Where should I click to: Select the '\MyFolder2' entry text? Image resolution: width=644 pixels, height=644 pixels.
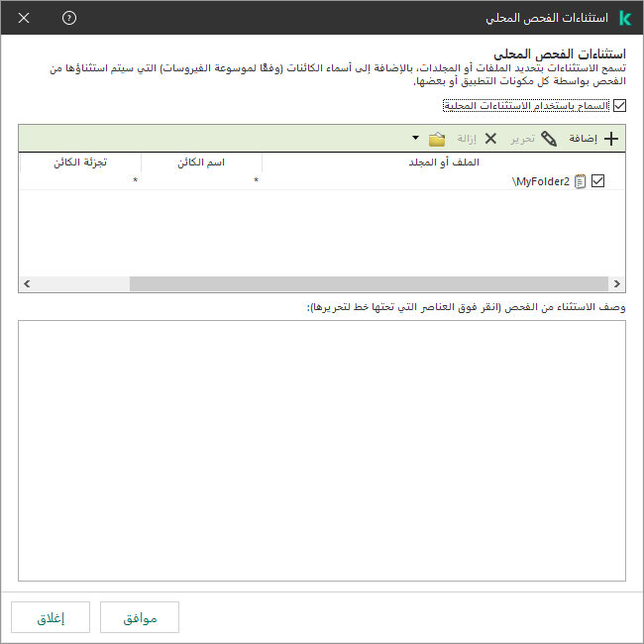point(541,181)
